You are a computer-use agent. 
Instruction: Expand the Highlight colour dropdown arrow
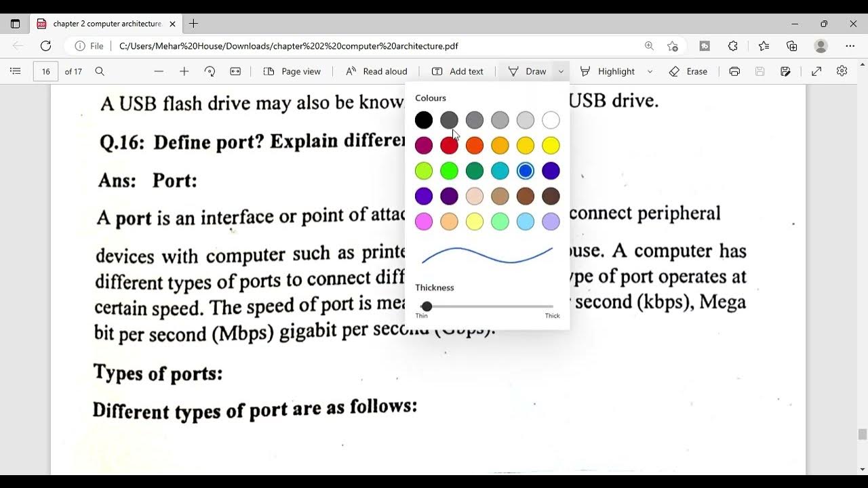[x=650, y=71]
